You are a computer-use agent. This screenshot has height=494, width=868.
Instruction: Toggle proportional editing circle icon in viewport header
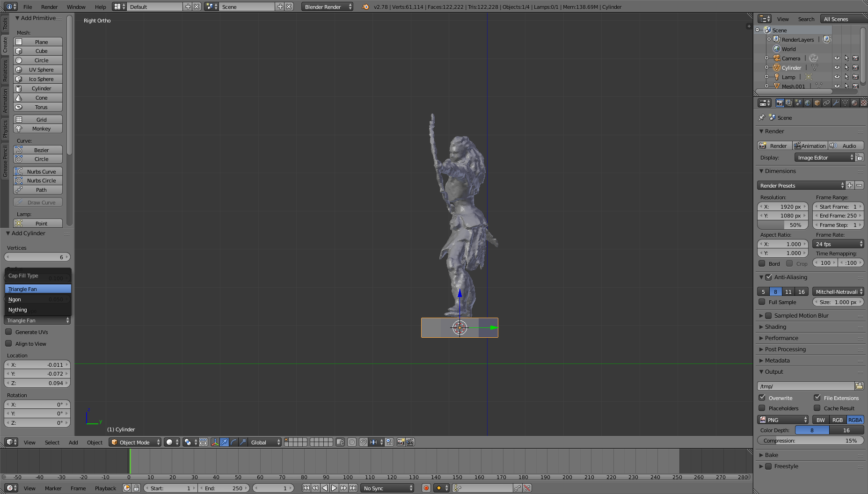click(x=352, y=442)
